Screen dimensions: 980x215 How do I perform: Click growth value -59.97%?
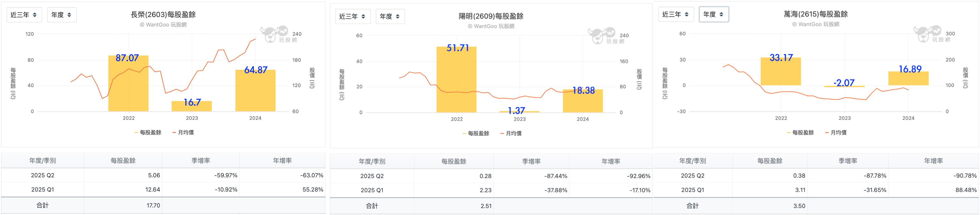point(226,175)
